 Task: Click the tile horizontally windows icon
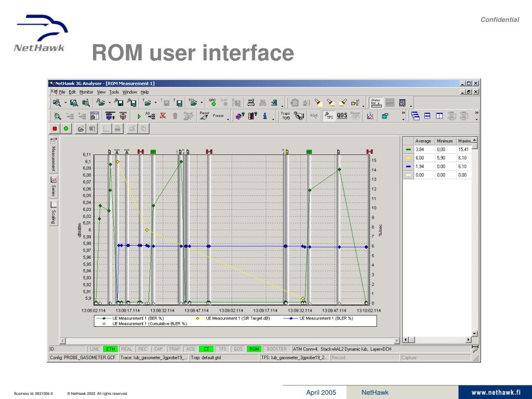pyautogui.click(x=428, y=116)
